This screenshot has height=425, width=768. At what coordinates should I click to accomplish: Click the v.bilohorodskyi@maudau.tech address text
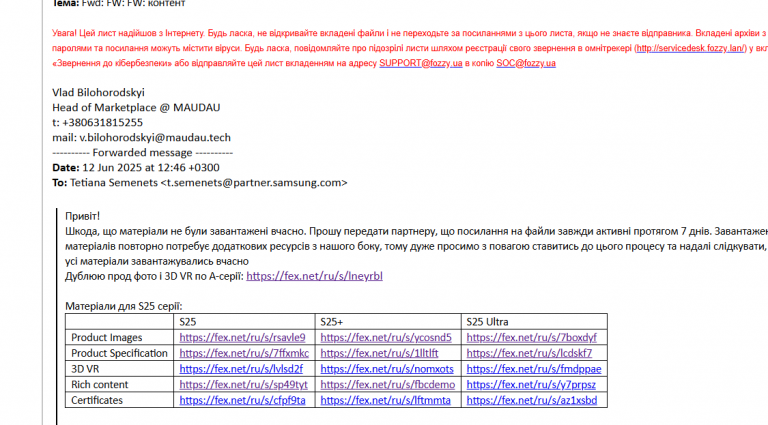point(155,138)
